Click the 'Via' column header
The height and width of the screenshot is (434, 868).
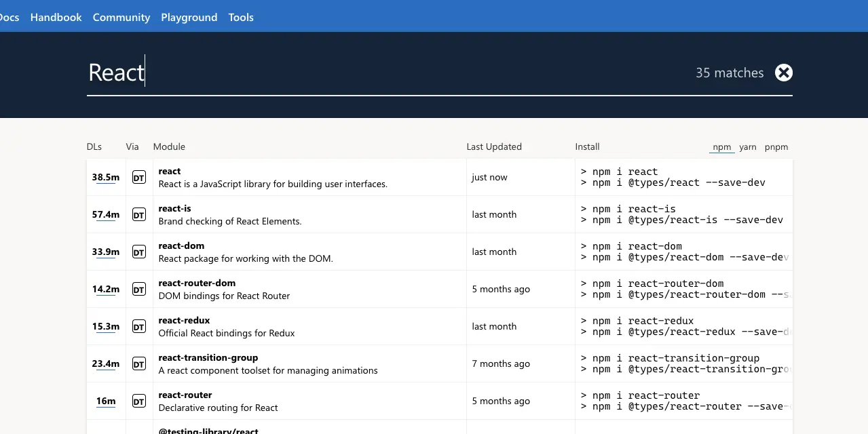(132, 146)
